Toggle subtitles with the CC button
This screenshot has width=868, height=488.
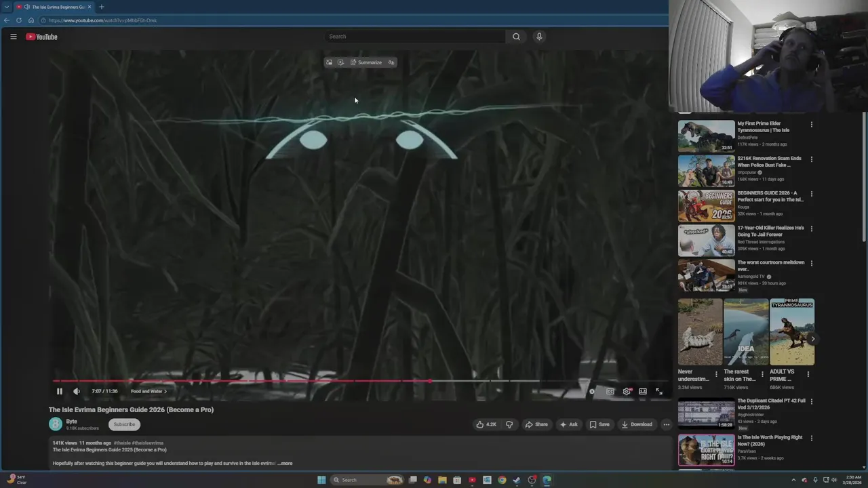point(610,391)
